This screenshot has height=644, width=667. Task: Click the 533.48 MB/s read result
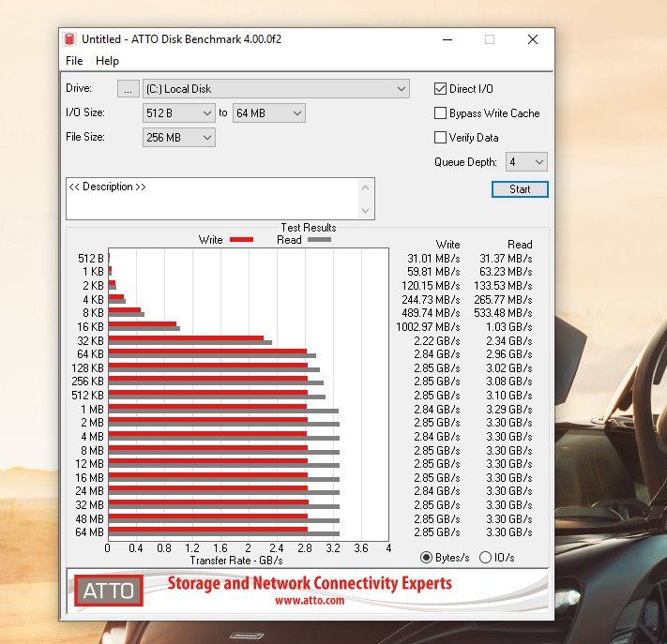tap(503, 313)
